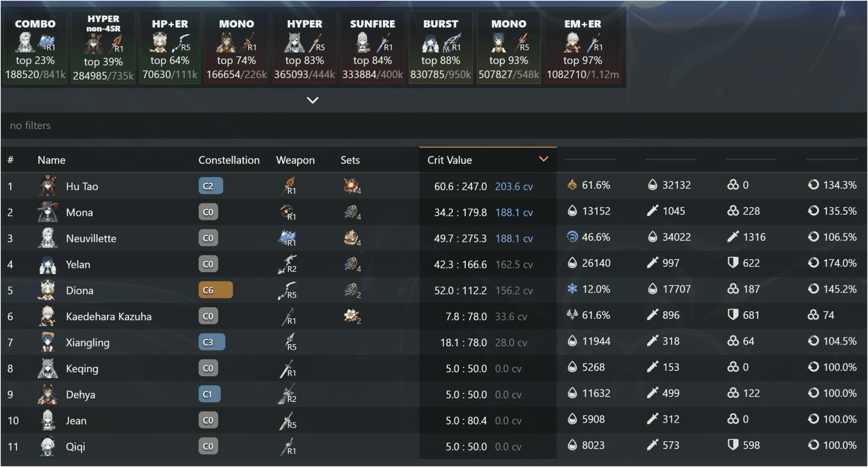Click Hu Tao's character portrait icon

pos(47,186)
